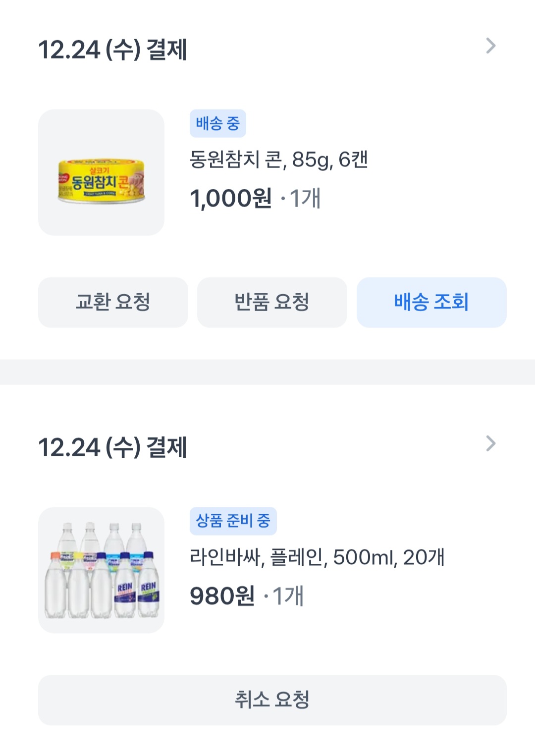Track shipment with 배송 조회 button

pyautogui.click(x=431, y=302)
